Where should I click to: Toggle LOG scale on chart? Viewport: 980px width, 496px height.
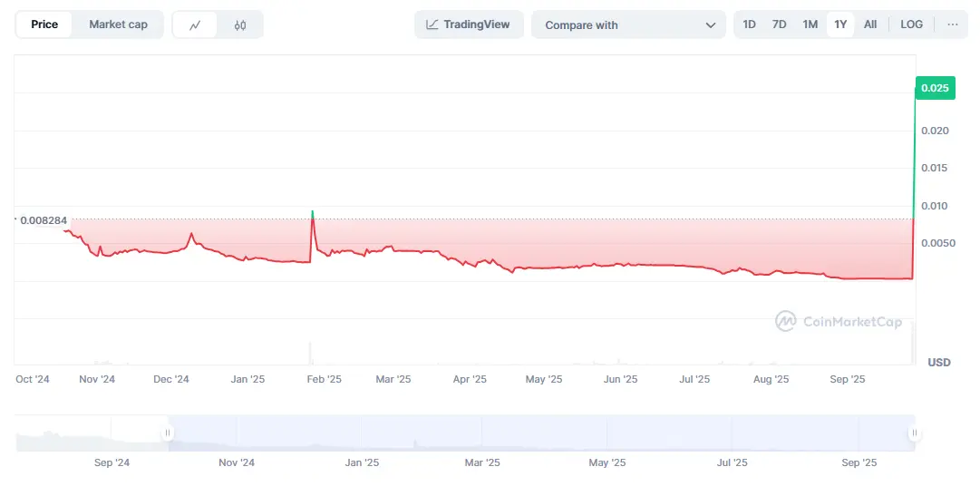(911, 24)
